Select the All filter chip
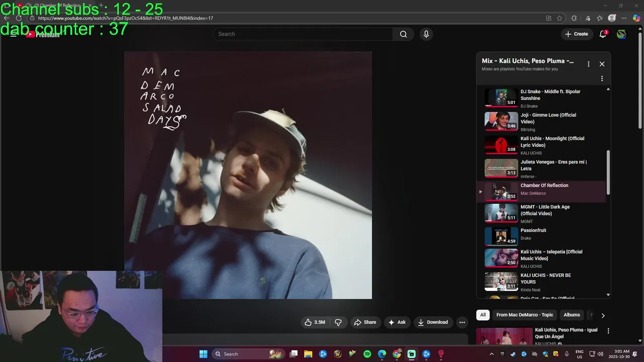This screenshot has width=644, height=362. (x=483, y=315)
